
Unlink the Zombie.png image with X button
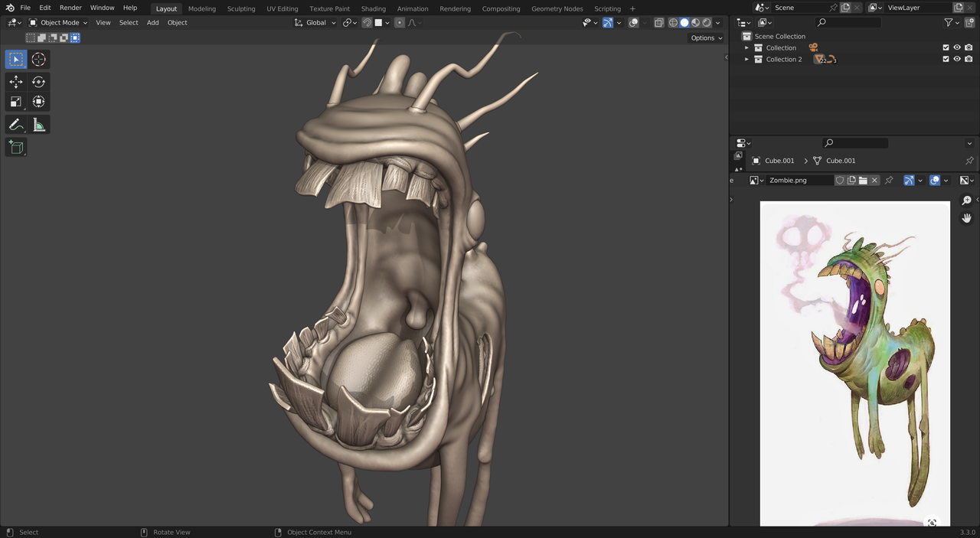pyautogui.click(x=874, y=181)
